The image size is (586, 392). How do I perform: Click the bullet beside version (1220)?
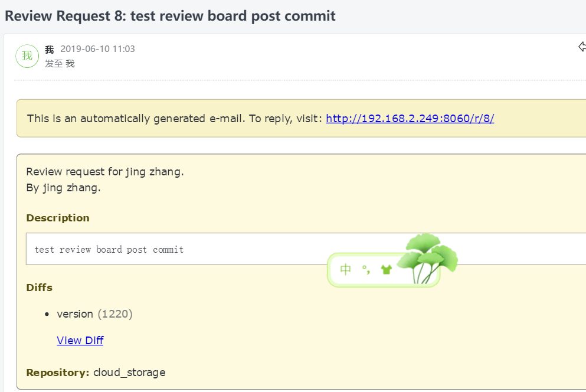coord(47,314)
